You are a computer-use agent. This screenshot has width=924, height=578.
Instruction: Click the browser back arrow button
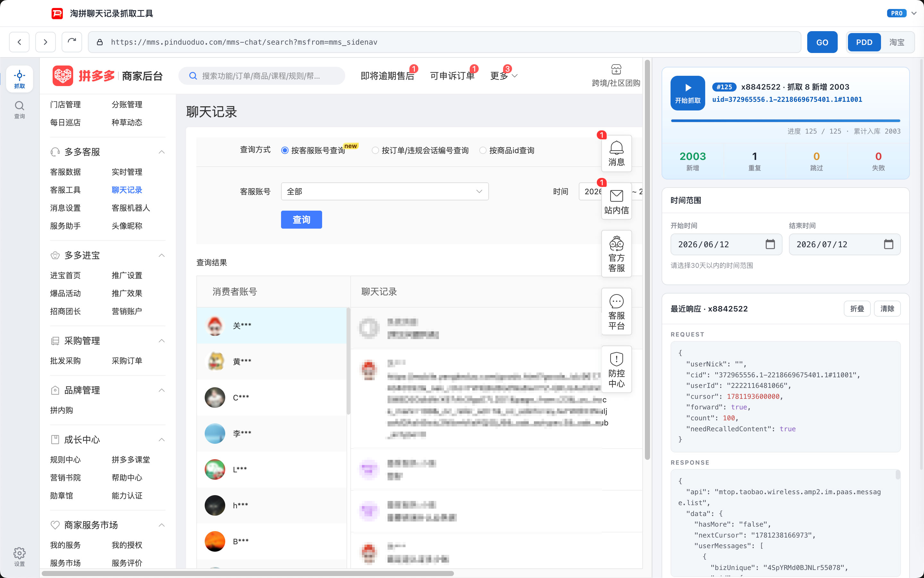(19, 42)
